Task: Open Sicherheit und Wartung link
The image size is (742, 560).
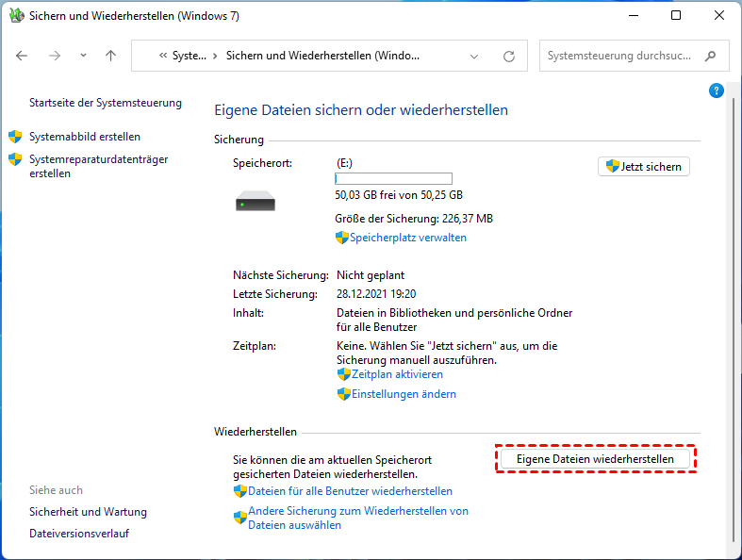Action: click(88, 512)
